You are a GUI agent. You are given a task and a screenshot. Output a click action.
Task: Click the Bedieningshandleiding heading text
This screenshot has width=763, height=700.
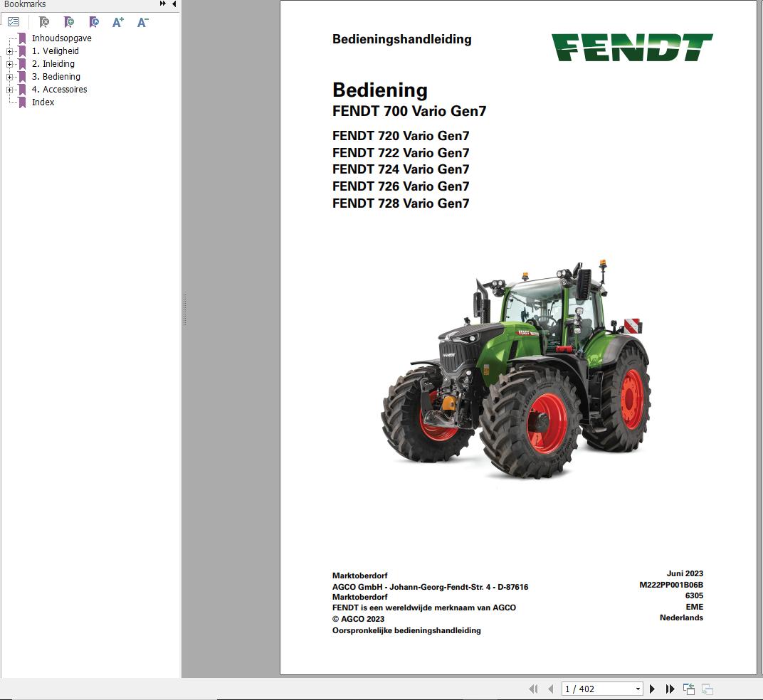401,39
